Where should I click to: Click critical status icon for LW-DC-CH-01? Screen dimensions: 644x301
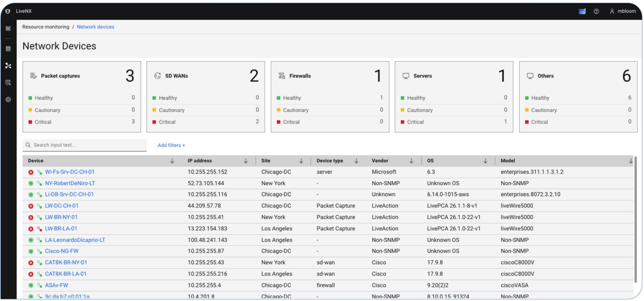[31, 206]
